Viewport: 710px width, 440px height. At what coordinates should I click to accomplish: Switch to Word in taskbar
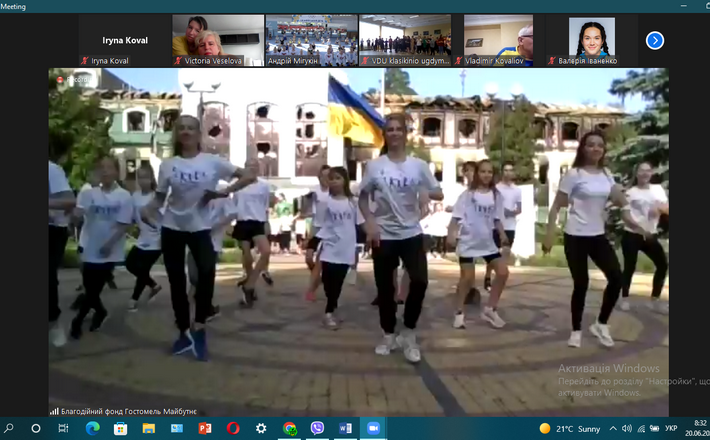345,428
